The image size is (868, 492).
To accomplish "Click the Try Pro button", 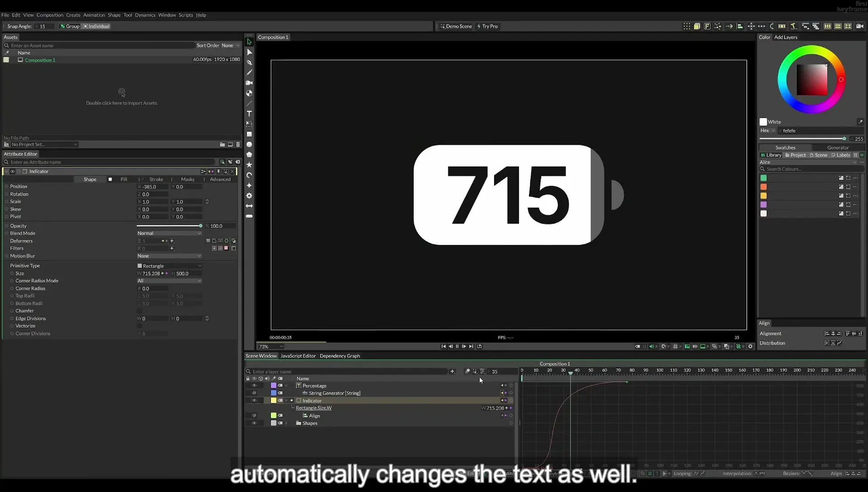I will pyautogui.click(x=487, y=26).
